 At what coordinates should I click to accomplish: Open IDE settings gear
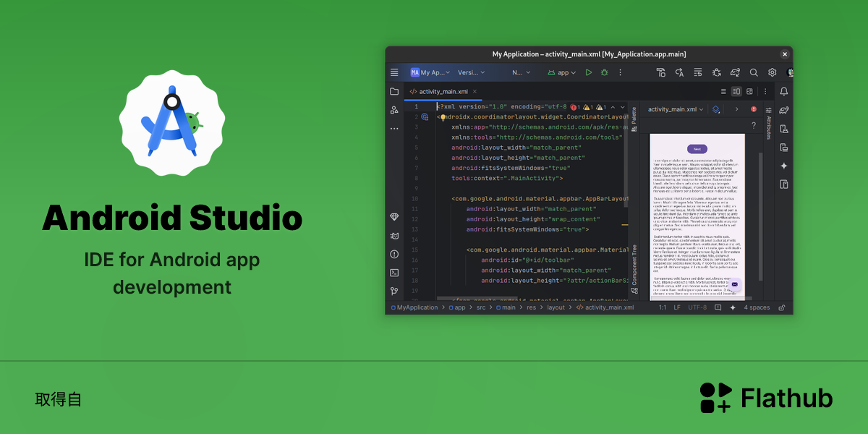[x=773, y=72]
